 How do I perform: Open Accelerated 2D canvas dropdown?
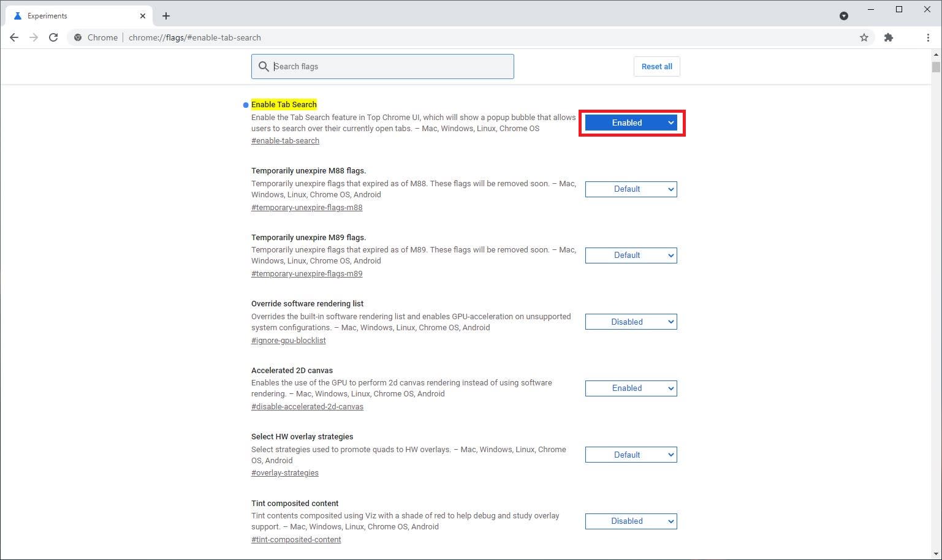(631, 388)
